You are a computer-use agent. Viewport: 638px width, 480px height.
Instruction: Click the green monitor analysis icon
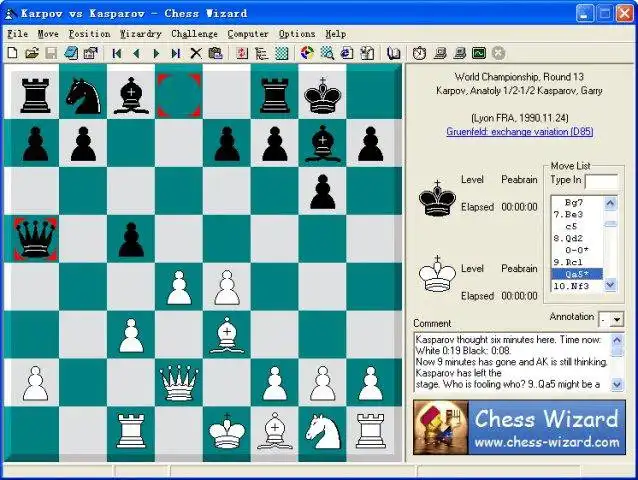[479, 53]
